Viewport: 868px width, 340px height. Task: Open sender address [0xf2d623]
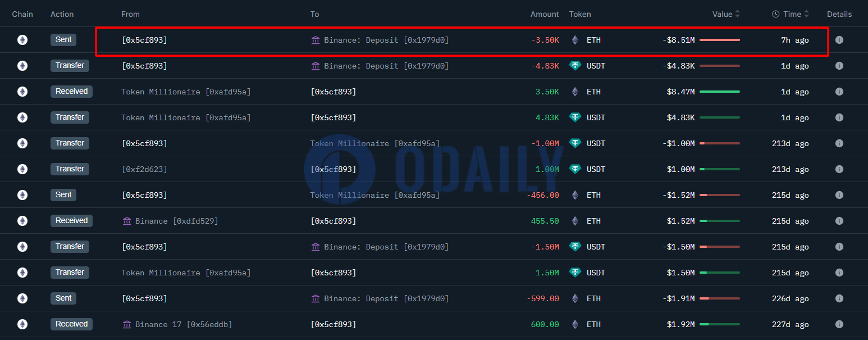tap(144, 169)
